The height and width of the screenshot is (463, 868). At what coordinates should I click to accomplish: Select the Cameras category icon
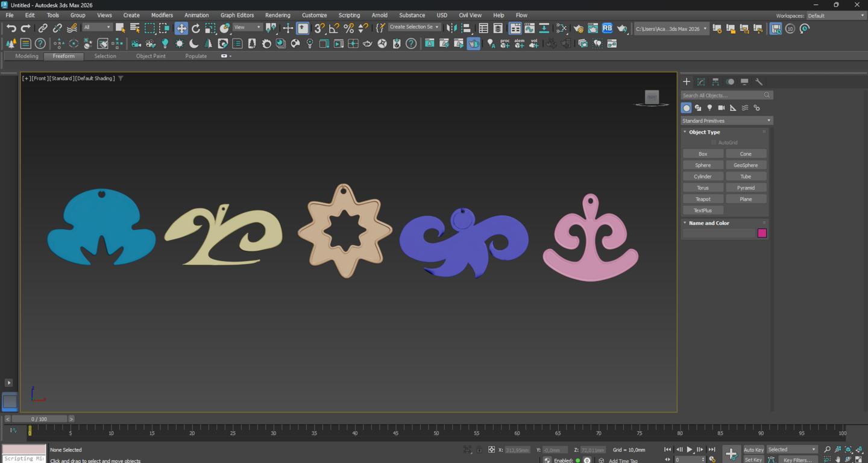point(721,108)
